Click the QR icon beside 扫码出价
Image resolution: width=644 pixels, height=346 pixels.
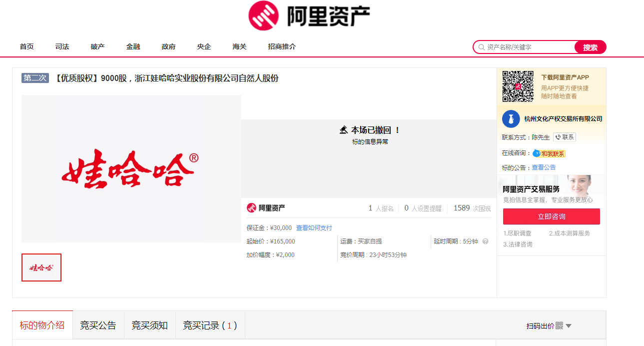[x=559, y=325]
